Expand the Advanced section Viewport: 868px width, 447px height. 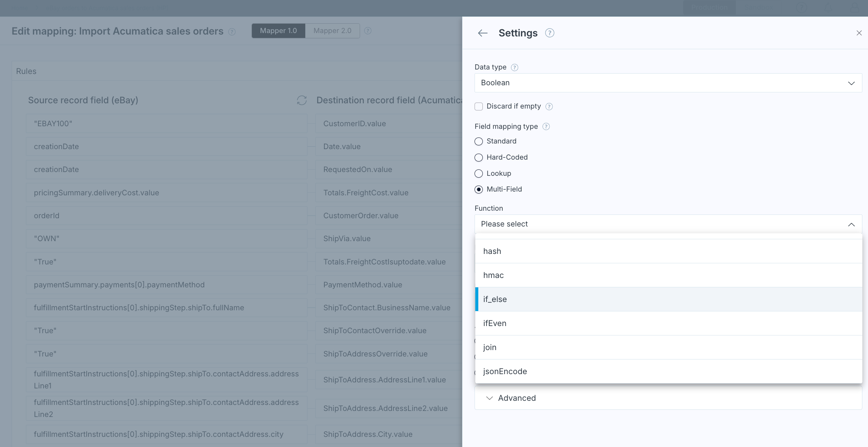pyautogui.click(x=668, y=398)
